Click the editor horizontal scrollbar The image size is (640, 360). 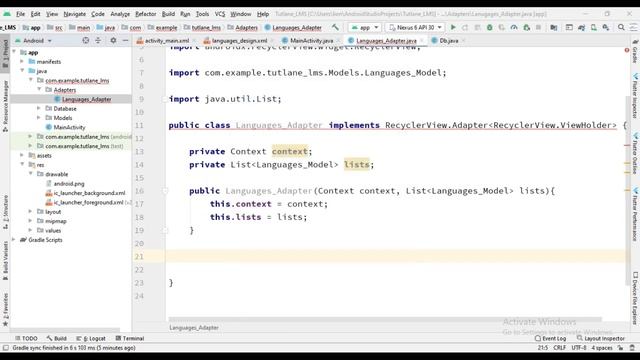tap(385, 319)
